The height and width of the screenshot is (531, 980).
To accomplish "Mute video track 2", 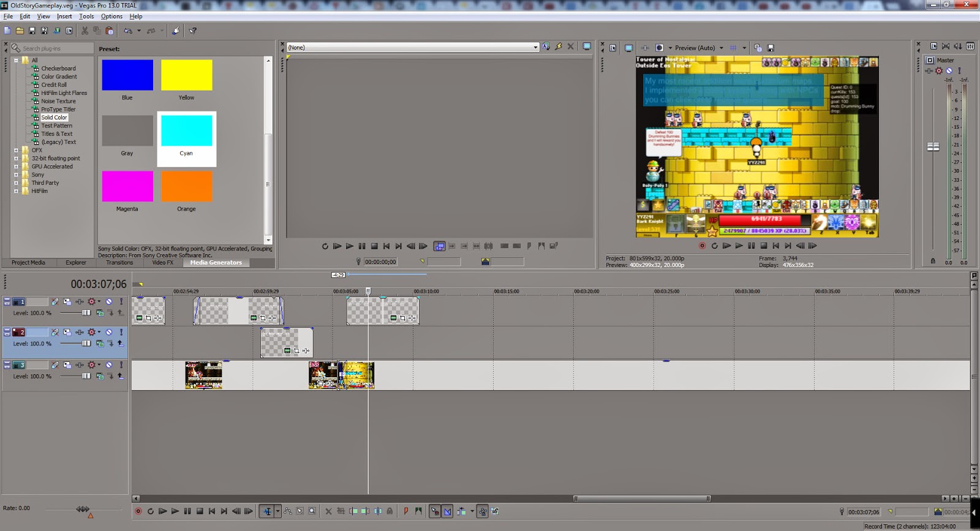I will (x=109, y=333).
